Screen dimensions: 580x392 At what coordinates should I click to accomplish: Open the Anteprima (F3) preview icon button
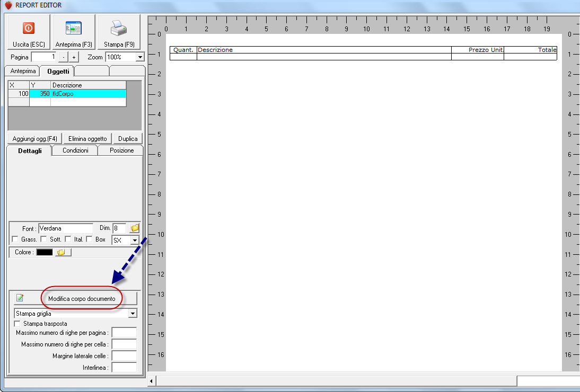[x=74, y=32]
